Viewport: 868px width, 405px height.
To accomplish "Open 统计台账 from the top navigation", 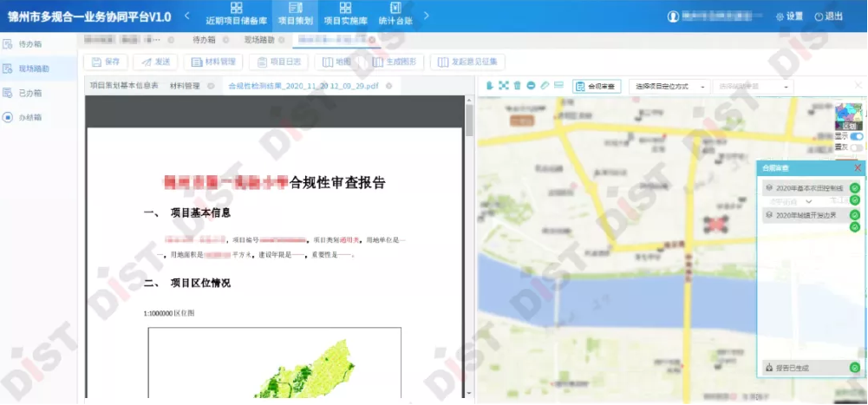I will (395, 15).
